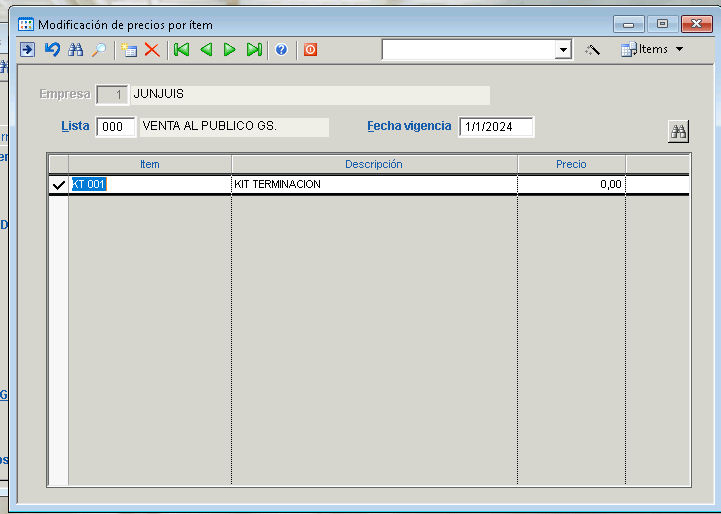Click the Precio cell showing 0,00
Screen dimensions: 721x514
click(571, 185)
